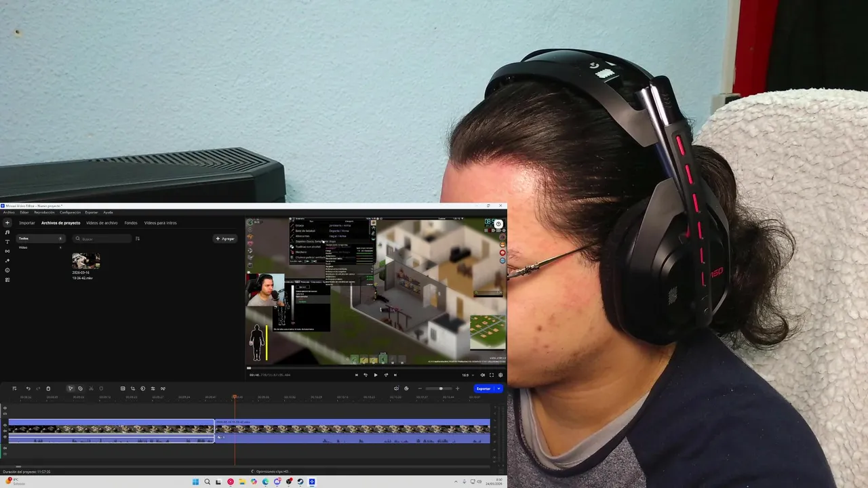Step one frame back in player
Viewport: 868px width, 488px height.
(x=366, y=375)
